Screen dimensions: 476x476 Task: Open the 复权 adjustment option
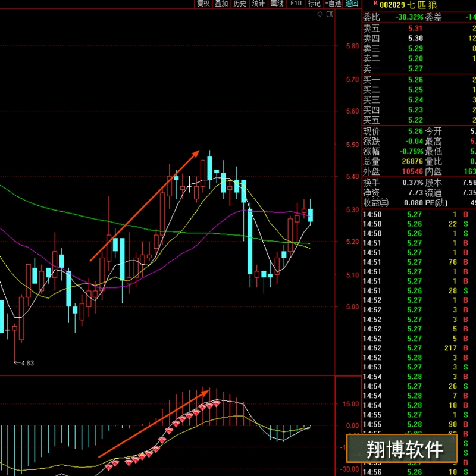point(203,4)
